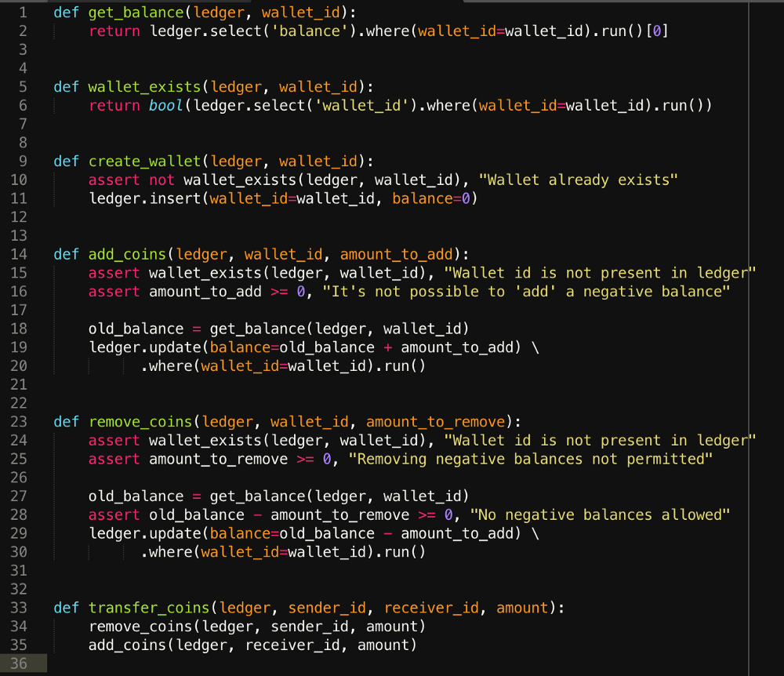Click the get_balance function name
The image size is (784, 676).
(136, 13)
